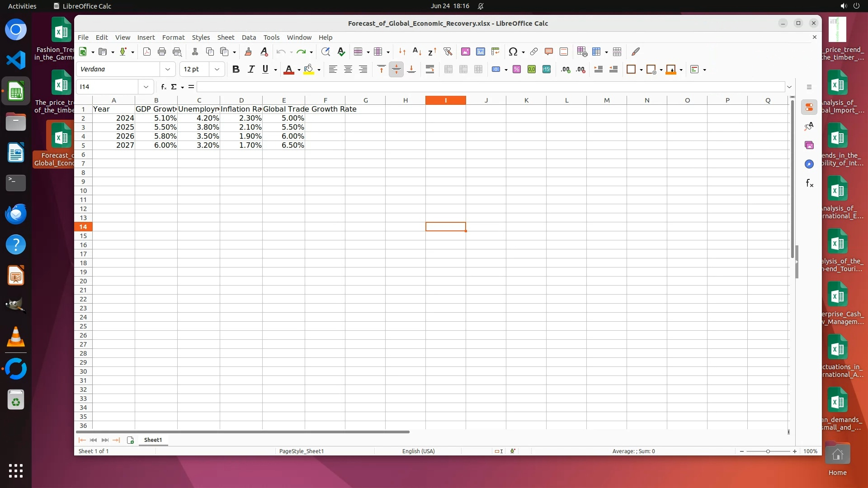
Task: Click column header I
Action: (x=445, y=100)
